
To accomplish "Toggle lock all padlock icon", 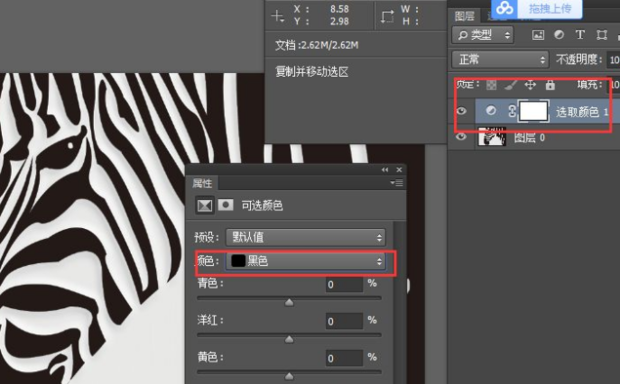I will click(x=550, y=85).
